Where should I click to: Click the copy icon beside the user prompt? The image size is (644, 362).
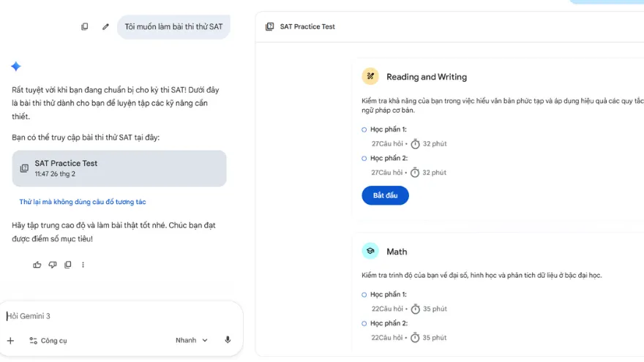click(x=84, y=27)
